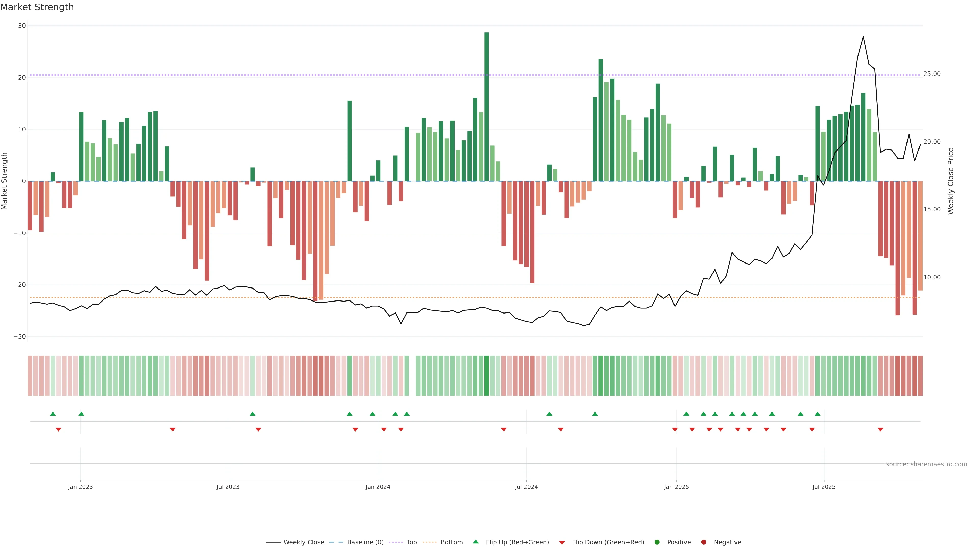
Task: Hide the Weekly Close series via legend text
Action: [x=304, y=542]
